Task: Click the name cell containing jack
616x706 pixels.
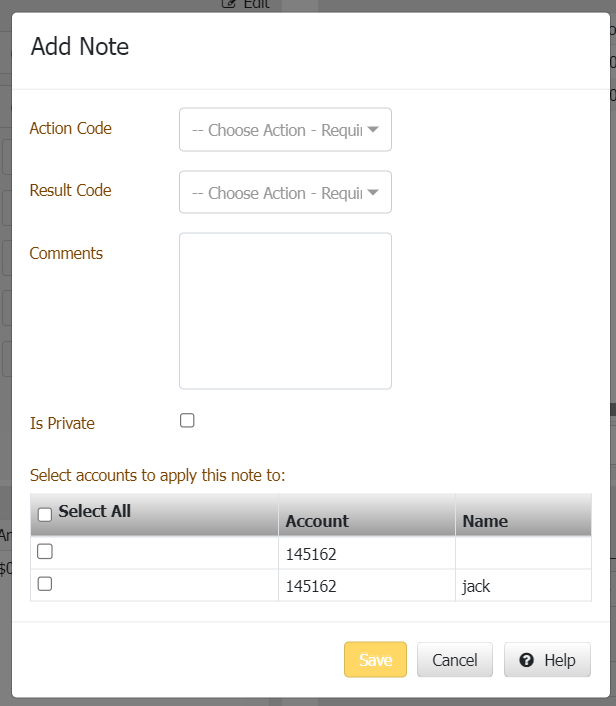Action: pyautogui.click(x=476, y=586)
